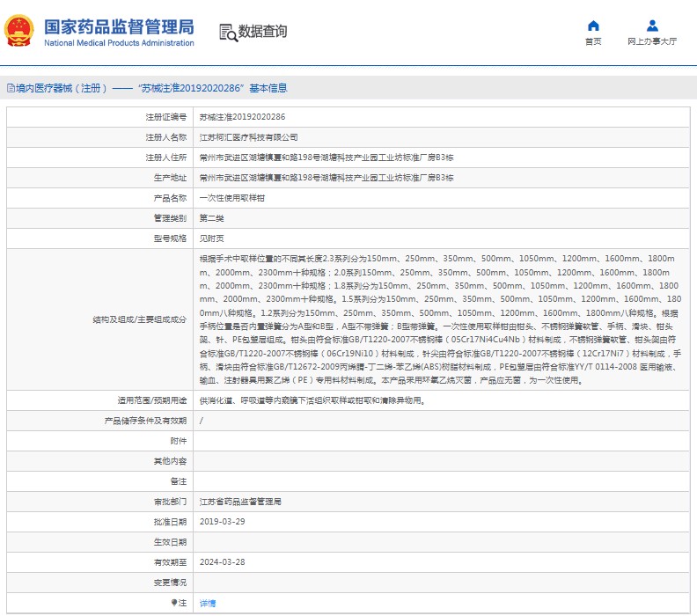Image resolution: width=697 pixels, height=616 pixels.
Task: Click the 型号规格 row label
Action: click(170, 238)
